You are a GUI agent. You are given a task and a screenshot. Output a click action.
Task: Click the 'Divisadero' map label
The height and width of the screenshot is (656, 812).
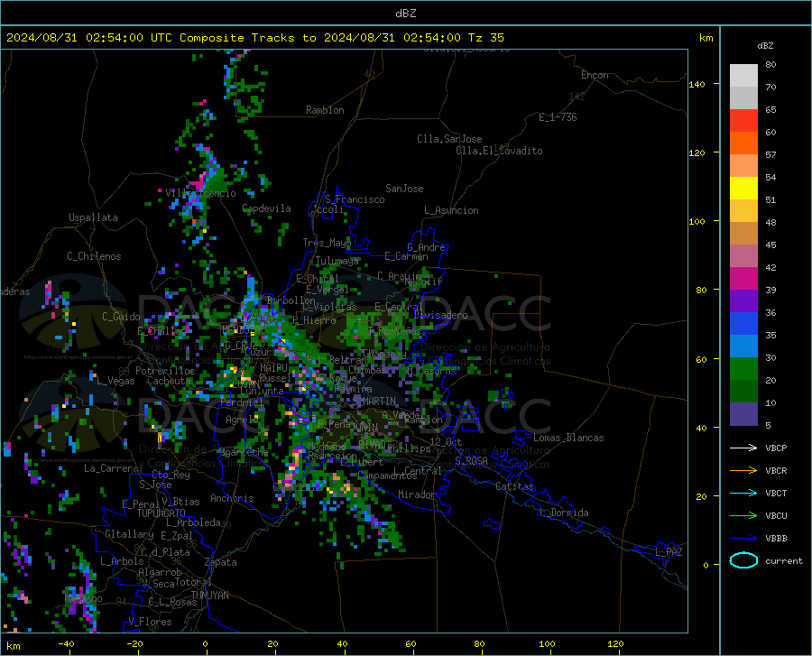(440, 315)
